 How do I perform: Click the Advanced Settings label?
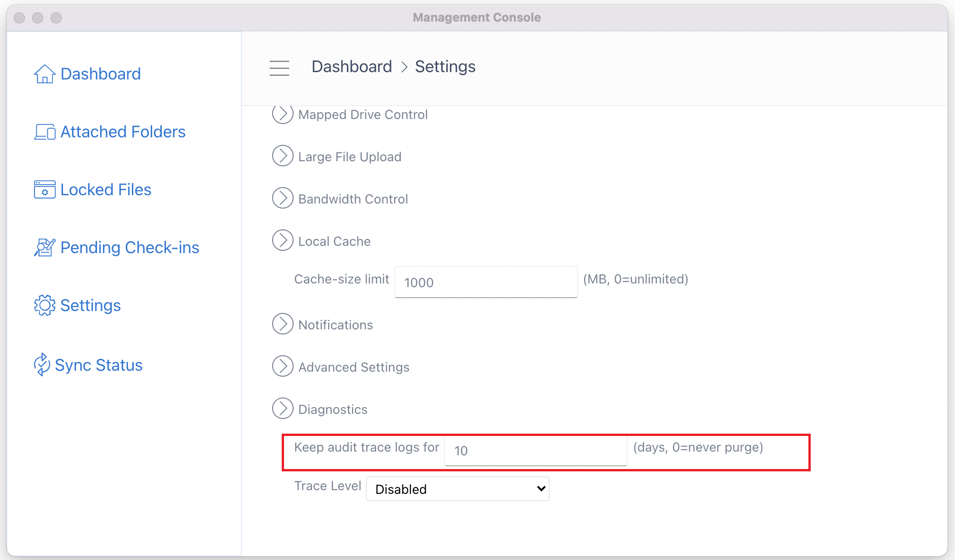point(354,367)
